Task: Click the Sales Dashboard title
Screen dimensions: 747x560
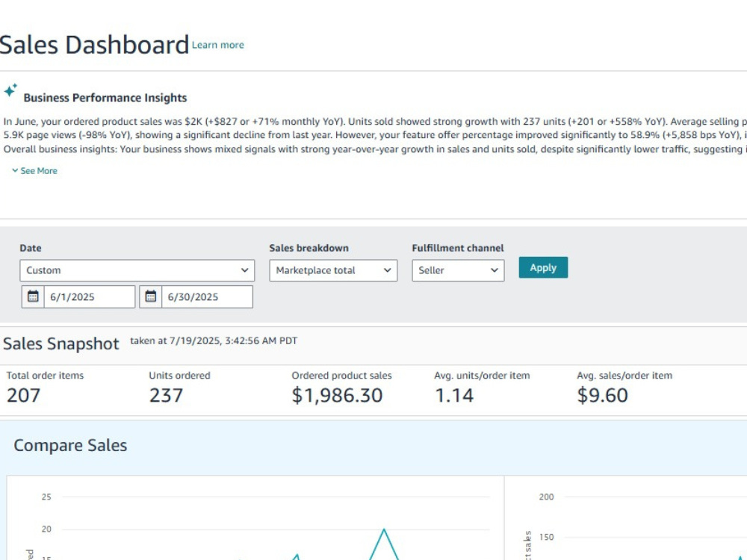Action: pyautogui.click(x=94, y=45)
